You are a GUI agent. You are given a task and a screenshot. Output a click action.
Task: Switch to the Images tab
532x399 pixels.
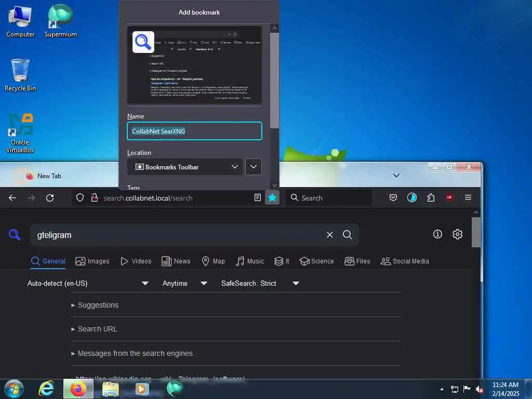click(x=92, y=261)
